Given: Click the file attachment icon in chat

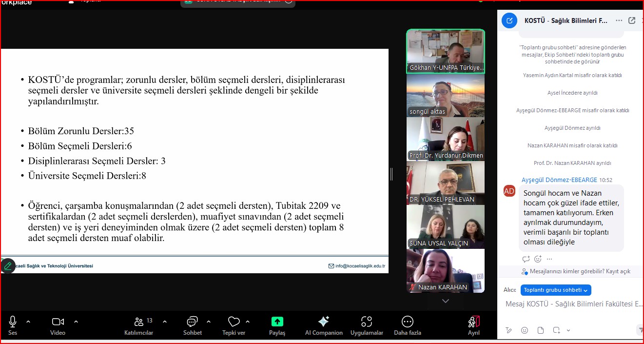Looking at the screenshot, I should tap(540, 330).
